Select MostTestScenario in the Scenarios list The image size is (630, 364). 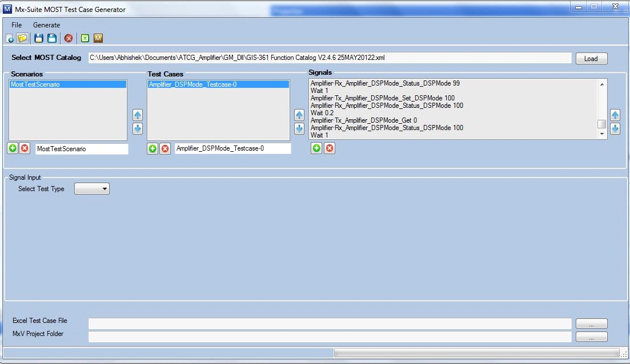tap(68, 84)
